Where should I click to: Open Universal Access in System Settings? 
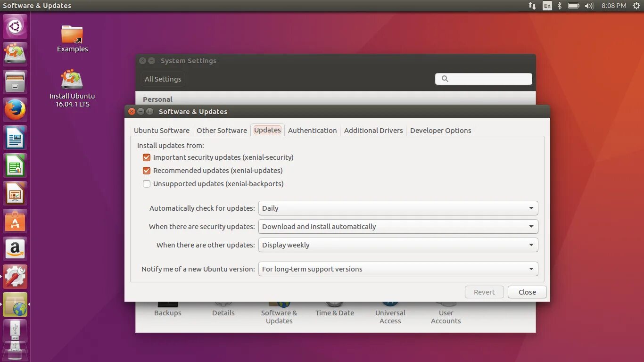(390, 312)
